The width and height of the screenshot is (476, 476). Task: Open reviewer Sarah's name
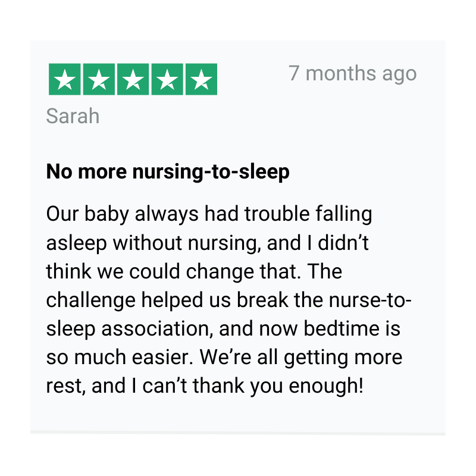(x=73, y=116)
